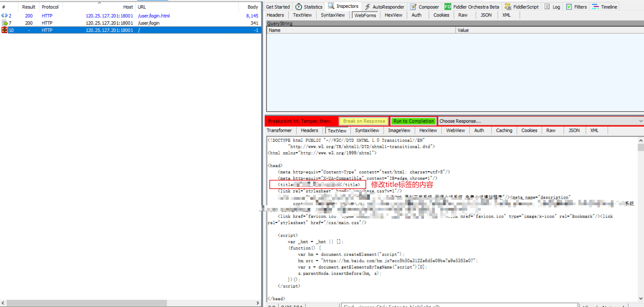This screenshot has height=307, width=644.
Task: Open the FiddlerScript icon
Action: 508,7
